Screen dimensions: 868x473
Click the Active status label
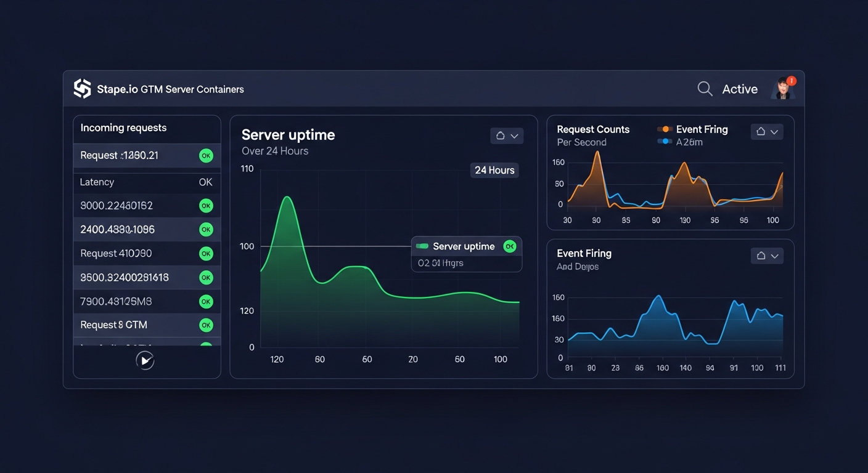740,89
